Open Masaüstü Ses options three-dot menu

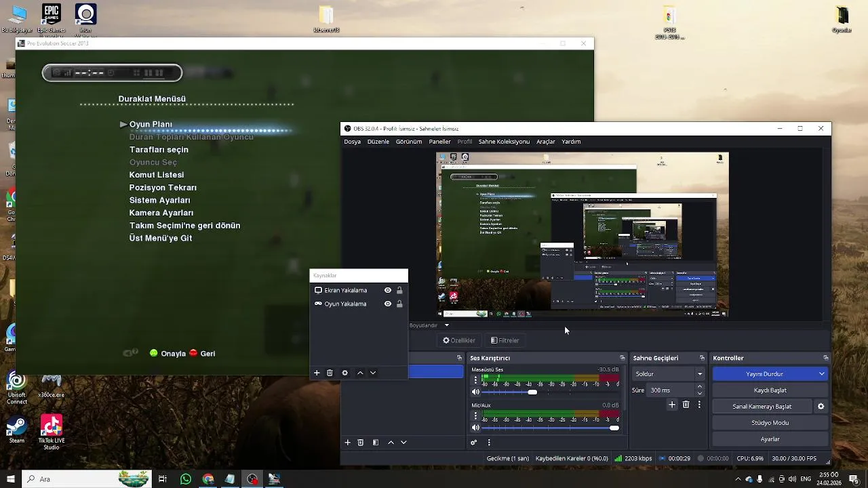[475, 380]
